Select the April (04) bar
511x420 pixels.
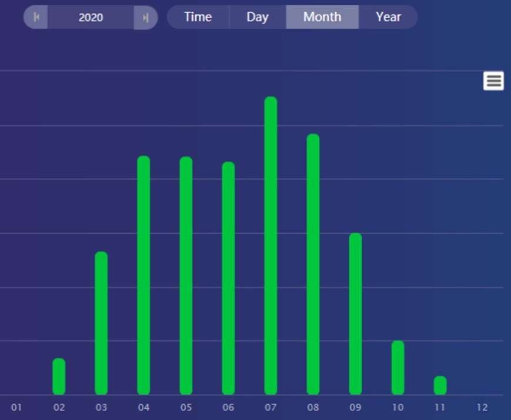(x=143, y=275)
